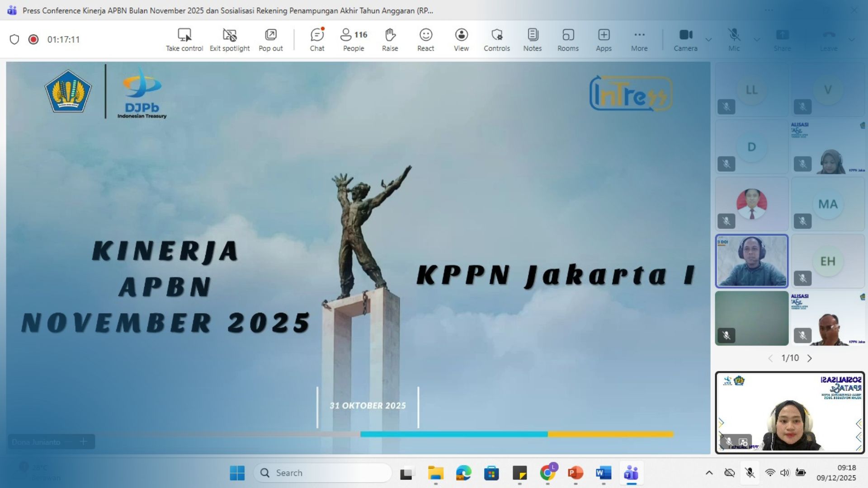Open the More actions menu
Viewport: 868px width, 488px height.
pos(639,40)
